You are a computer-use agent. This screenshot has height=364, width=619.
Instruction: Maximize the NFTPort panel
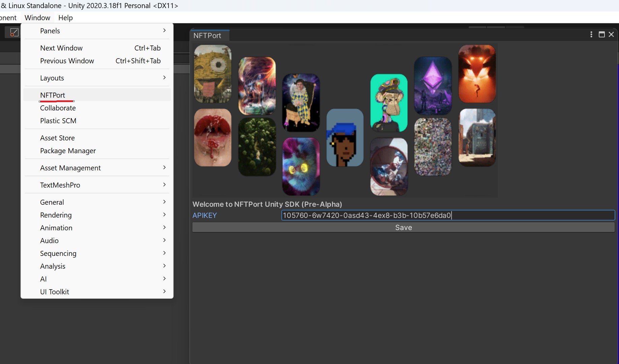coord(601,34)
